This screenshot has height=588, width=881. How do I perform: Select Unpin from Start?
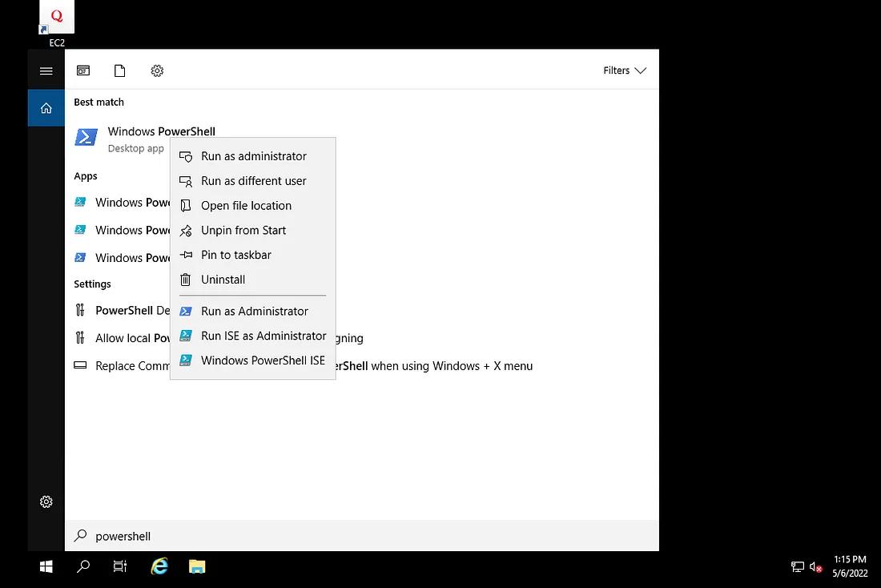point(253,231)
